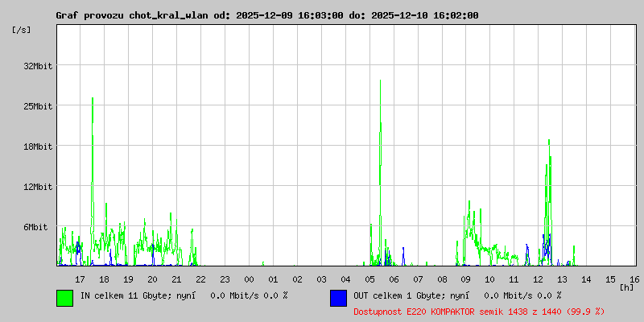This screenshot has width=644, height=322.
Task: Click the hour label 13 on x-axis
Action: 562,279
